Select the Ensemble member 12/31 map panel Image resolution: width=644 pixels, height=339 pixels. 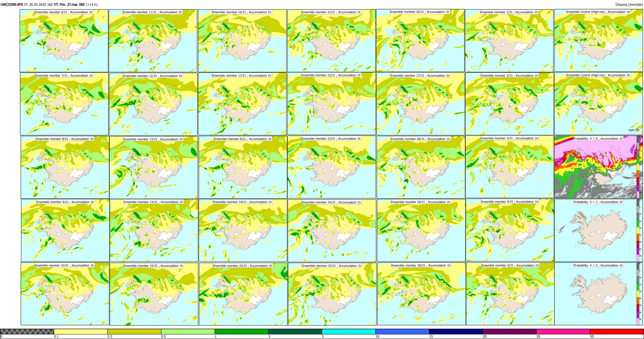153,104
